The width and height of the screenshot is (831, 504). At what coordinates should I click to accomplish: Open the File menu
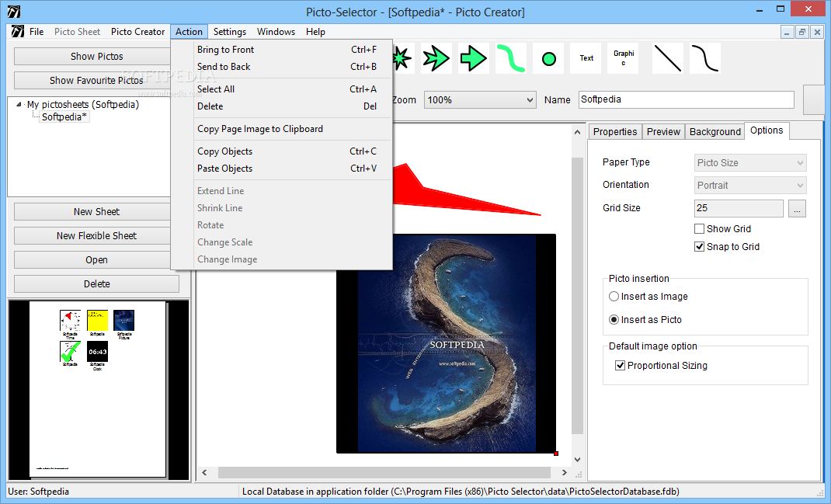point(37,32)
